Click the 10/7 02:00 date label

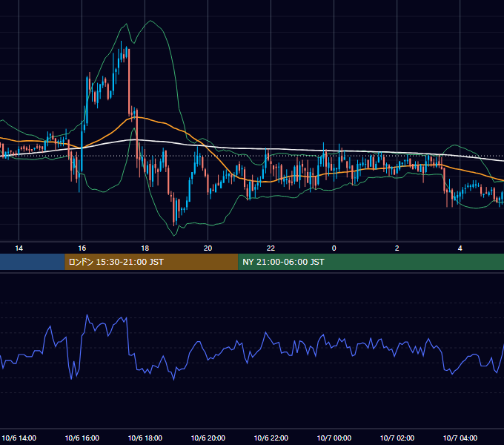pyautogui.click(x=397, y=438)
